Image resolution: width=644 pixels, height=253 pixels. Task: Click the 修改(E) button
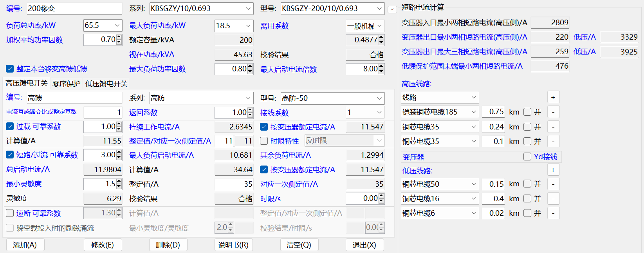tap(103, 245)
